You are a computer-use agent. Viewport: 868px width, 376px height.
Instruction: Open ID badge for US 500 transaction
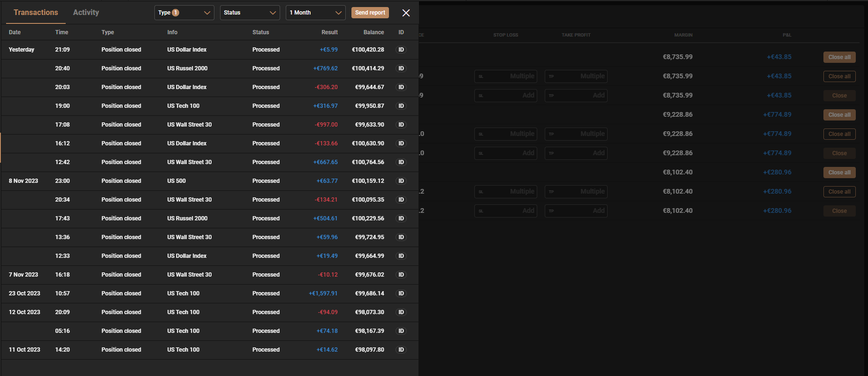pyautogui.click(x=401, y=181)
